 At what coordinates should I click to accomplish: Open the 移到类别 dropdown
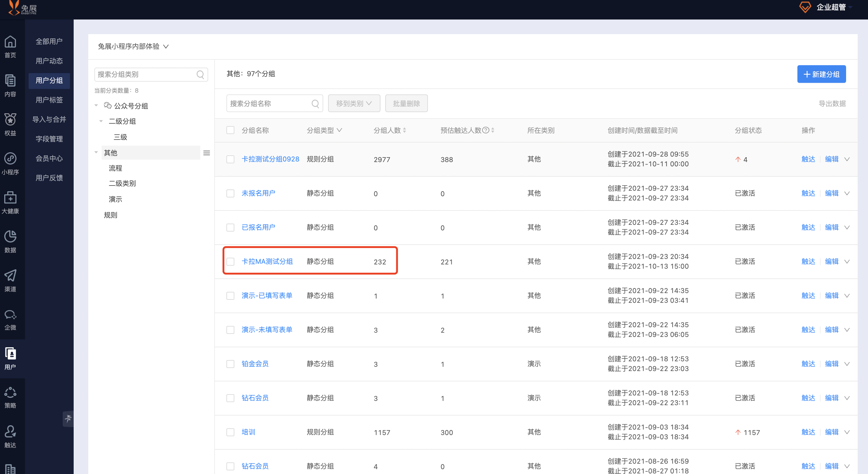(x=354, y=104)
